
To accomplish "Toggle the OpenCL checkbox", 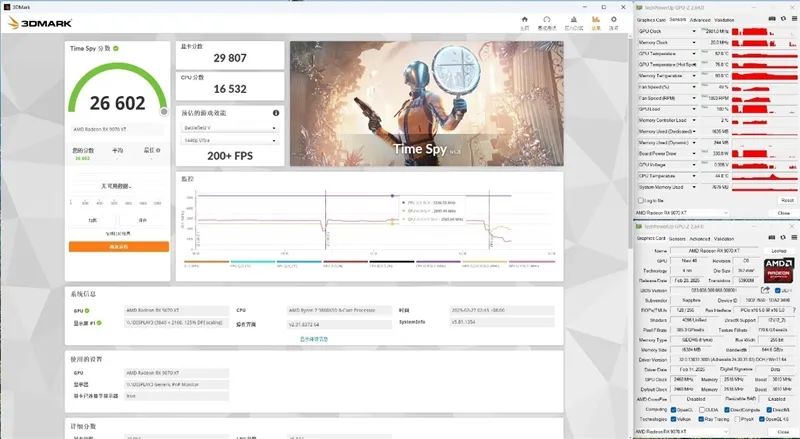I will point(673,409).
